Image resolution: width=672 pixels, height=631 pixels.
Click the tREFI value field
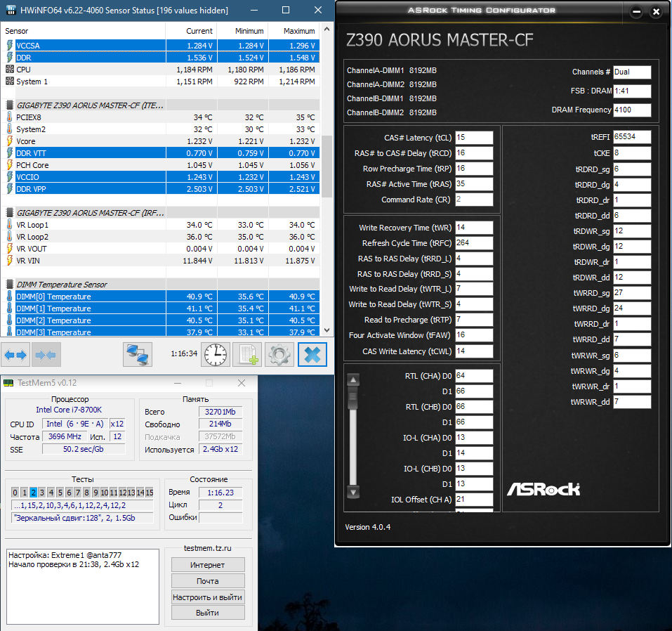pos(632,137)
